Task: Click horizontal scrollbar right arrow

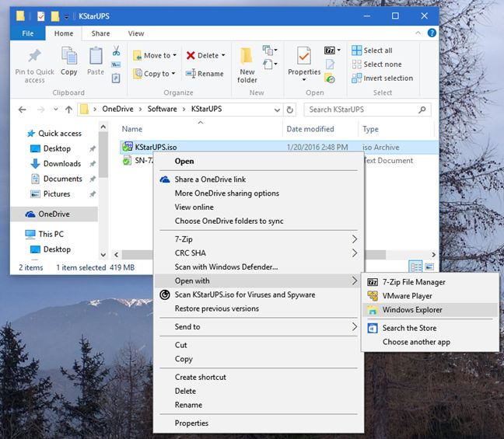Action: point(433,255)
